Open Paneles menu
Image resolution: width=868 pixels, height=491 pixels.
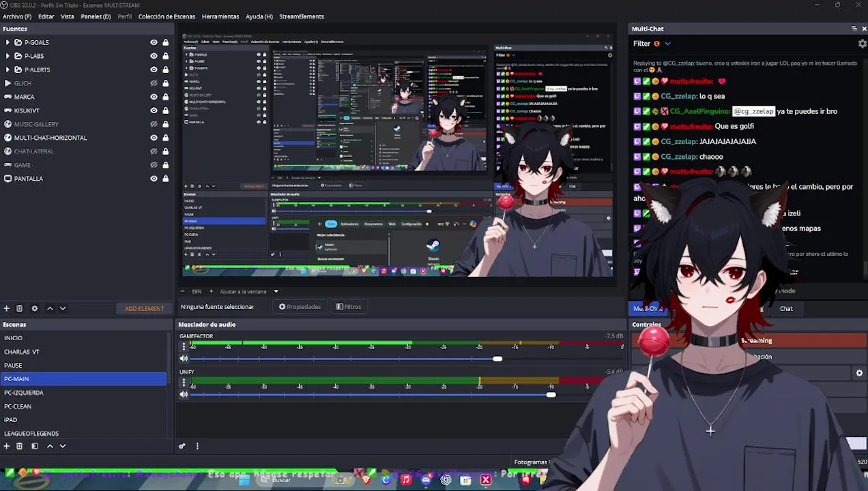(x=96, y=16)
